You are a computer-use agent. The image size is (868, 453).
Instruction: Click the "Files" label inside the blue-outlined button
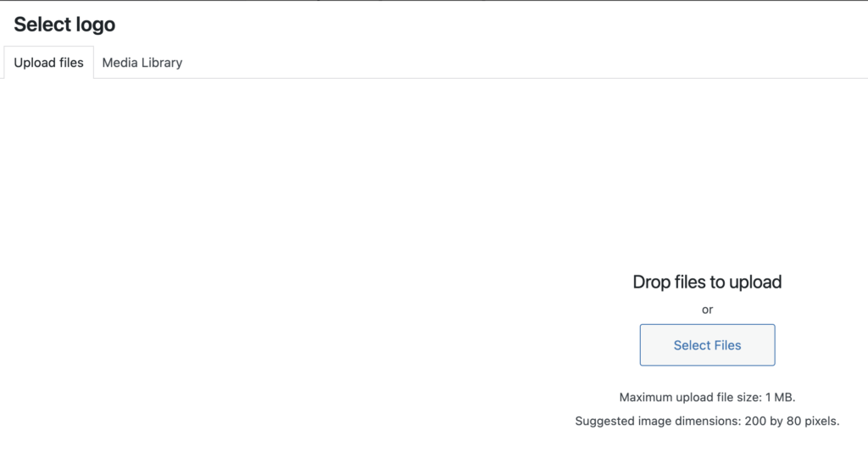(727, 345)
